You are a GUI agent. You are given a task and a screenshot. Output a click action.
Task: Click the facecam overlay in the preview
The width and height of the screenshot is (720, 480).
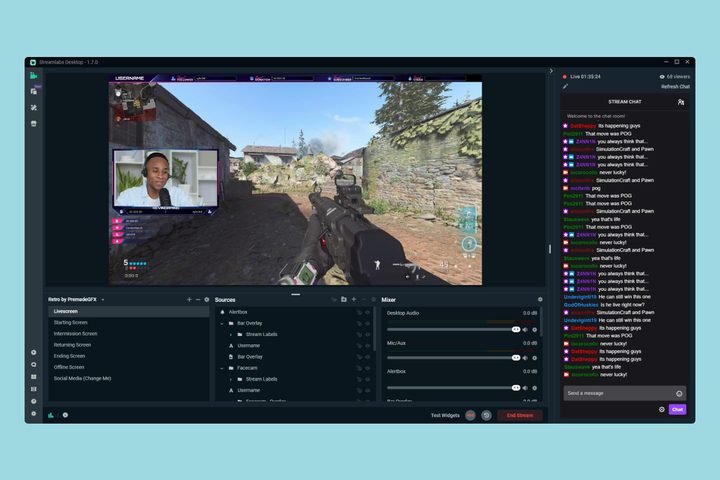165,181
